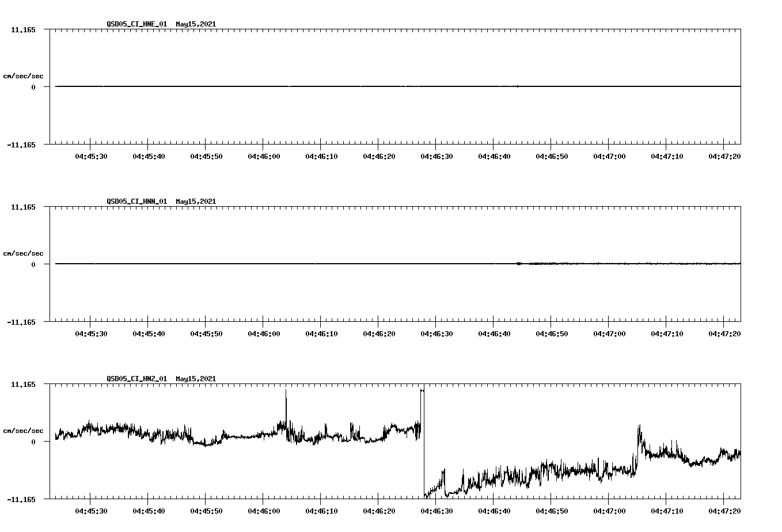This screenshot has width=782, height=532.
Task: Click 04:46:10 time label under HNE plot
Action: [321, 156]
